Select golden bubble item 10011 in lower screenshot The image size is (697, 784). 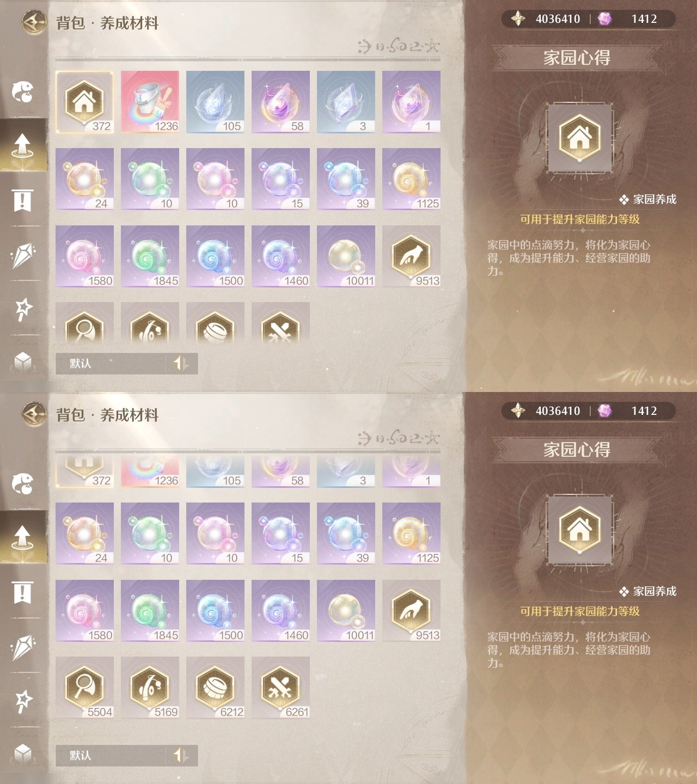(x=346, y=611)
